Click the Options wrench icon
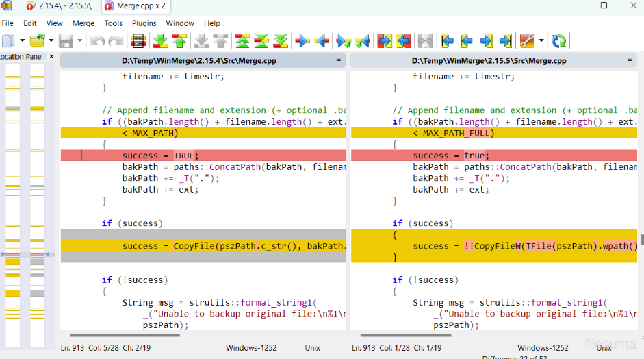 pyautogui.click(x=527, y=41)
